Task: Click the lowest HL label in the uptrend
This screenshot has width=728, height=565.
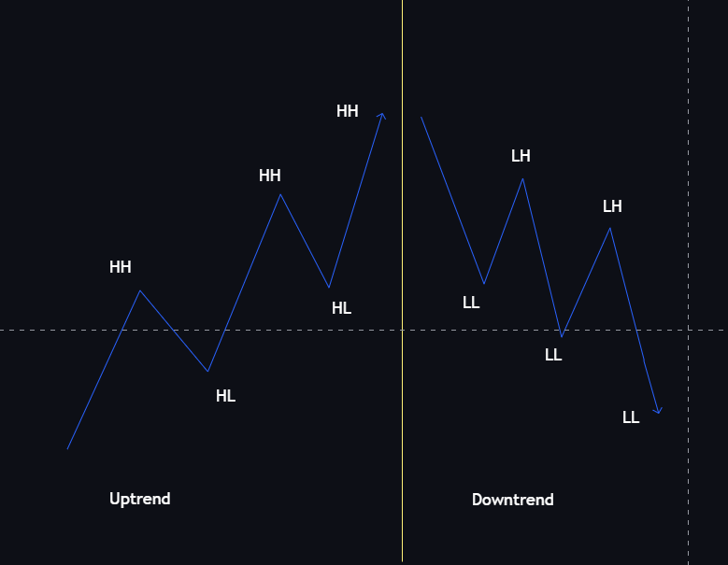Action: click(225, 396)
